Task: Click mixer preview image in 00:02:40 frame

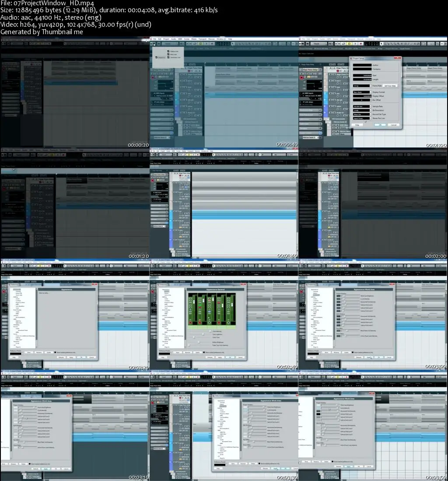Action: pyautogui.click(x=212, y=311)
